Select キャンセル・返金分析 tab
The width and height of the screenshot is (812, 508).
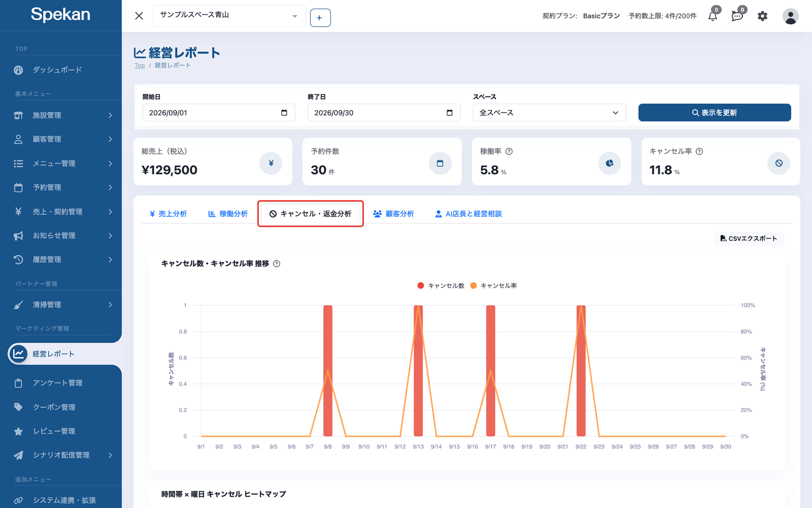pyautogui.click(x=310, y=214)
